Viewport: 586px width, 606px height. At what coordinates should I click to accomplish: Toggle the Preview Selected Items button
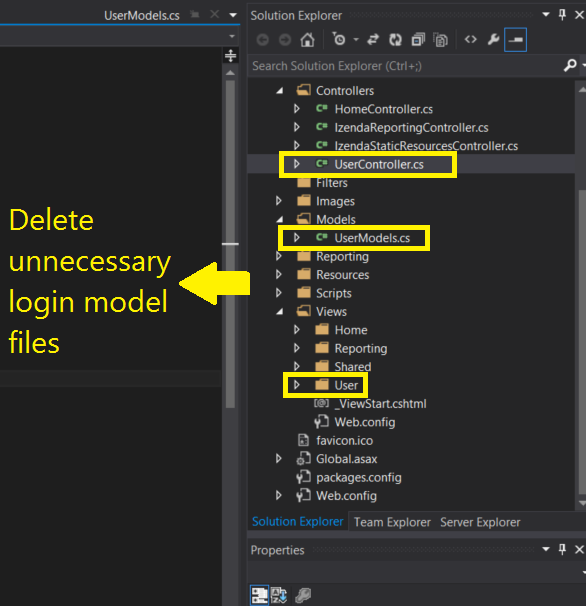coord(515,39)
